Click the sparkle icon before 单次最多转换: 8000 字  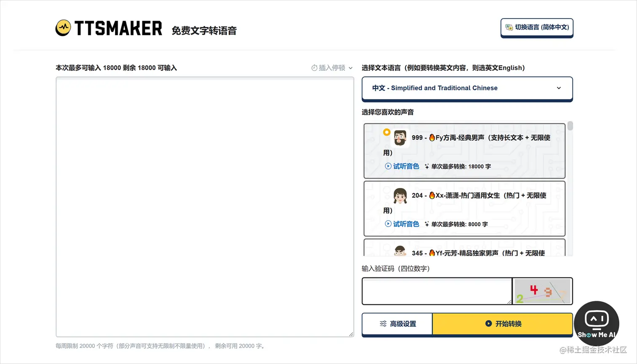click(x=427, y=224)
